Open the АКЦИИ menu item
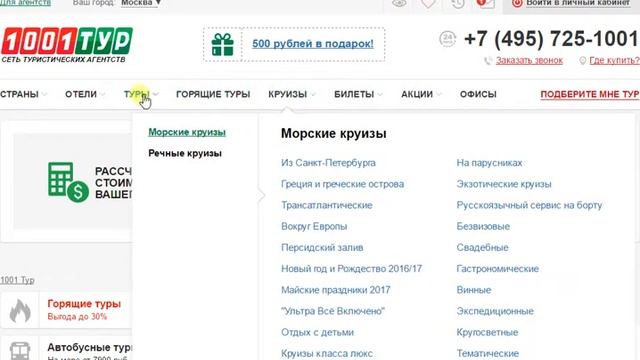 point(417,94)
